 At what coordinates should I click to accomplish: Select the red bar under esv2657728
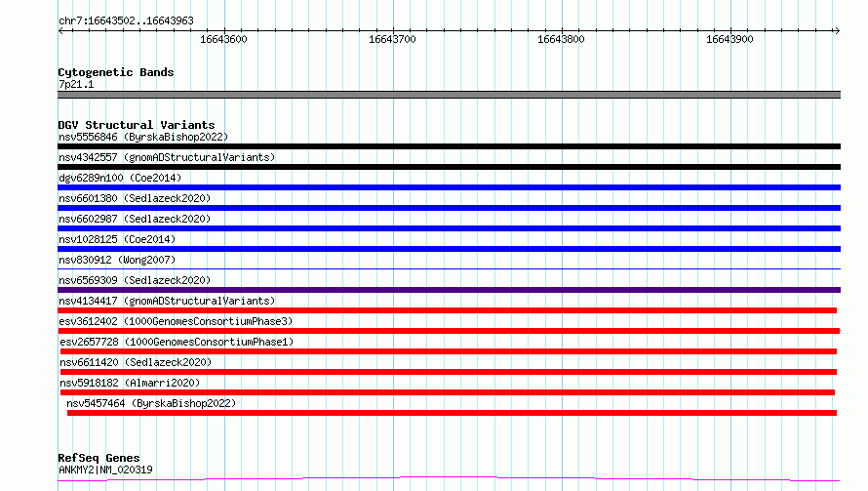(449, 351)
